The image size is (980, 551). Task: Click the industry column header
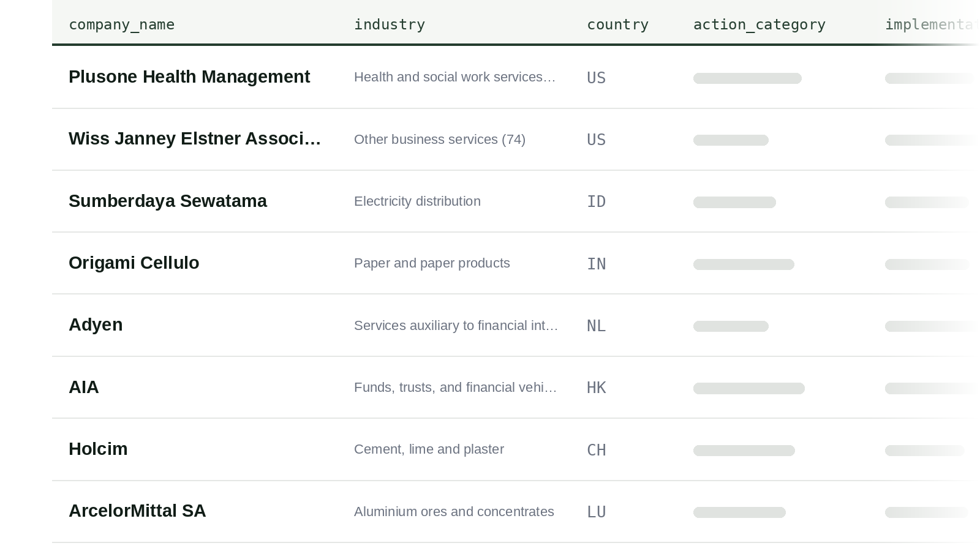pyautogui.click(x=390, y=24)
